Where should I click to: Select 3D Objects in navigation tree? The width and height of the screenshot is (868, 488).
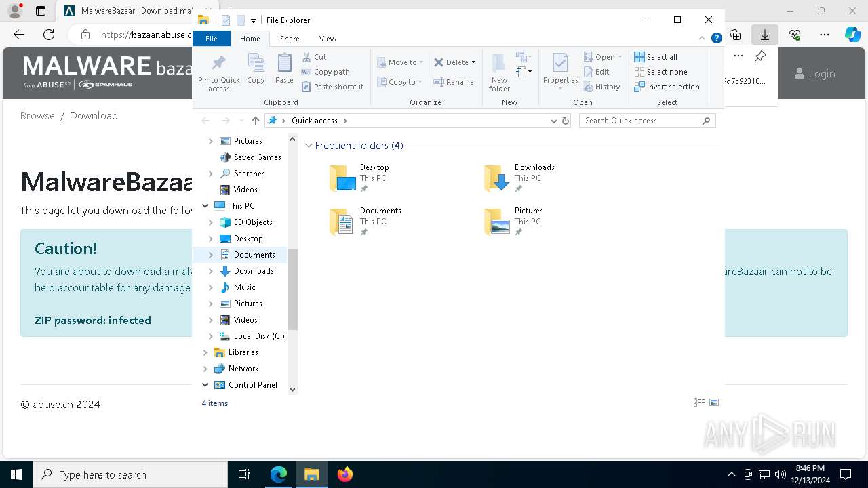tap(252, 222)
